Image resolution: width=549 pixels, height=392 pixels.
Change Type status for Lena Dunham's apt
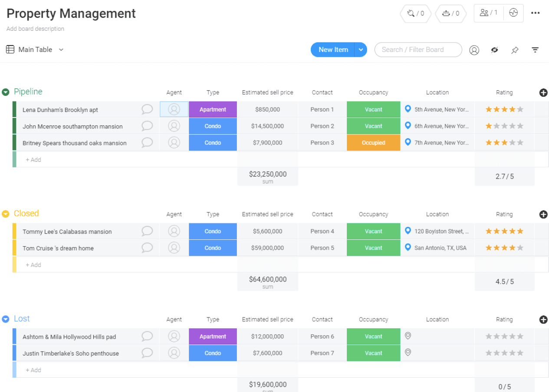pos(213,109)
